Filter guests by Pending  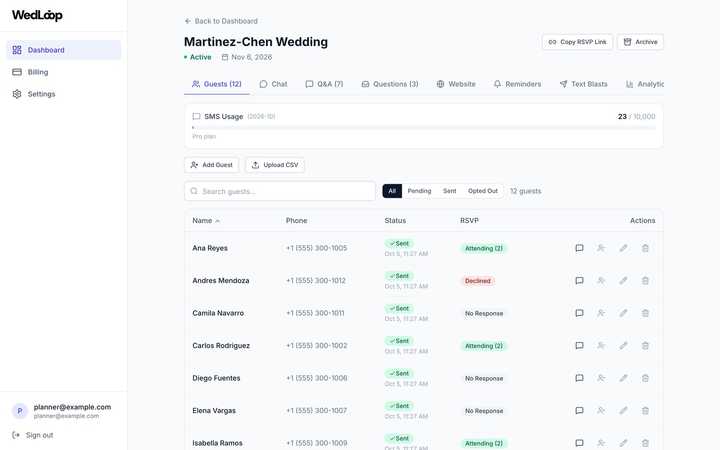419,191
